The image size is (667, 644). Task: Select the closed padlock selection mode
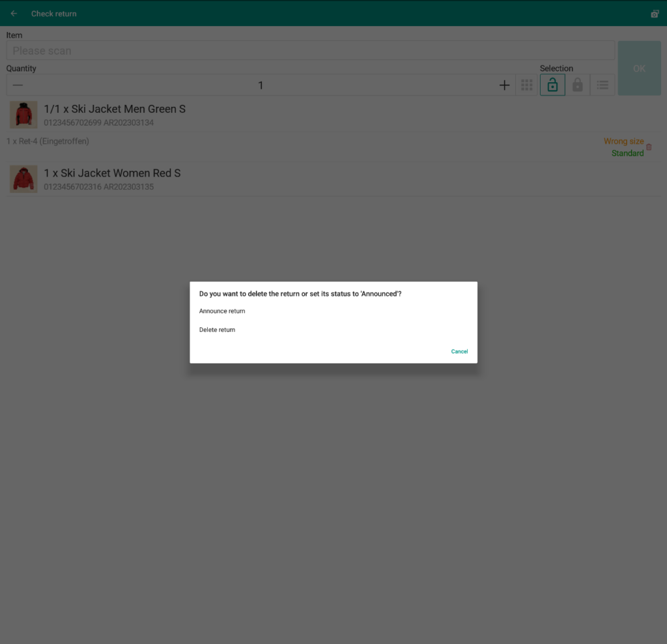click(x=577, y=85)
